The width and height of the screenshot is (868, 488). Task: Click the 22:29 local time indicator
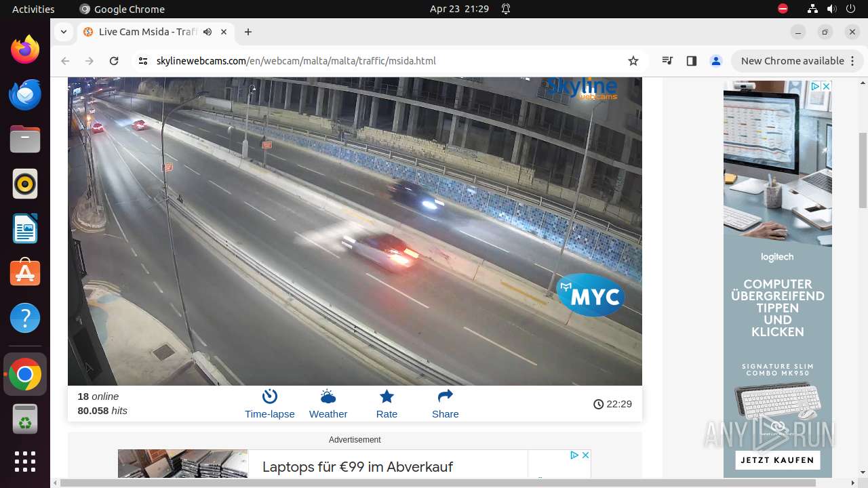[612, 404]
